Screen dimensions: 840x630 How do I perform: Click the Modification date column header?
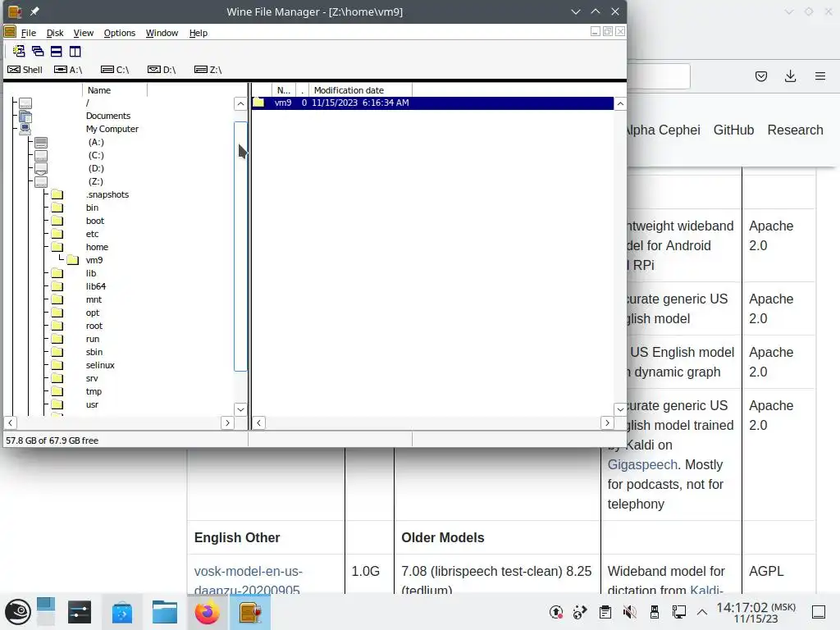point(360,90)
